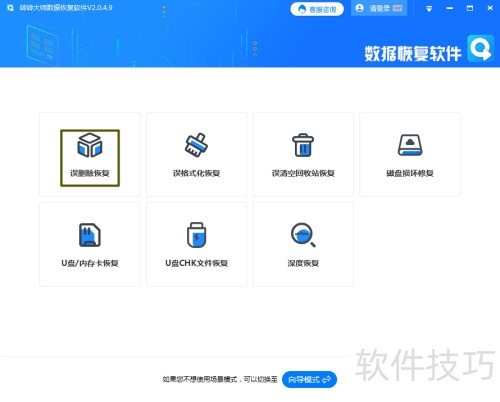The image size is (500, 402).
Task: Open the 误删除恢复 cube icon
Action: click(90, 145)
